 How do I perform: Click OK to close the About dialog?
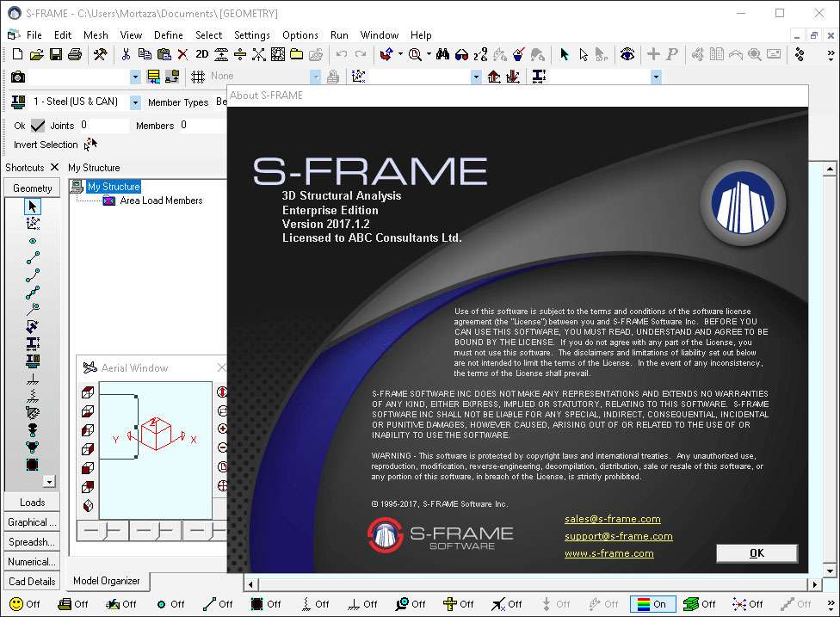coord(757,553)
